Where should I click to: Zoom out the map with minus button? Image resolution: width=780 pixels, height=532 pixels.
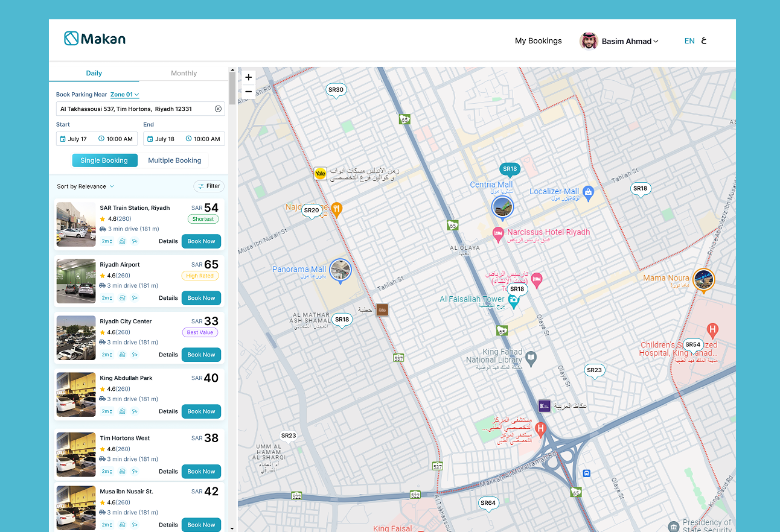[x=248, y=92]
